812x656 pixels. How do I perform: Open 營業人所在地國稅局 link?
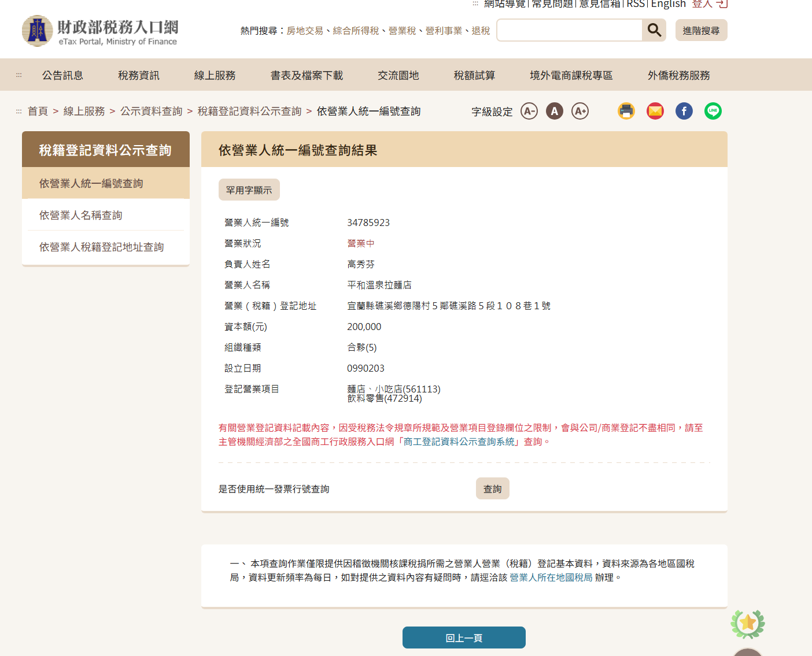pyautogui.click(x=551, y=577)
